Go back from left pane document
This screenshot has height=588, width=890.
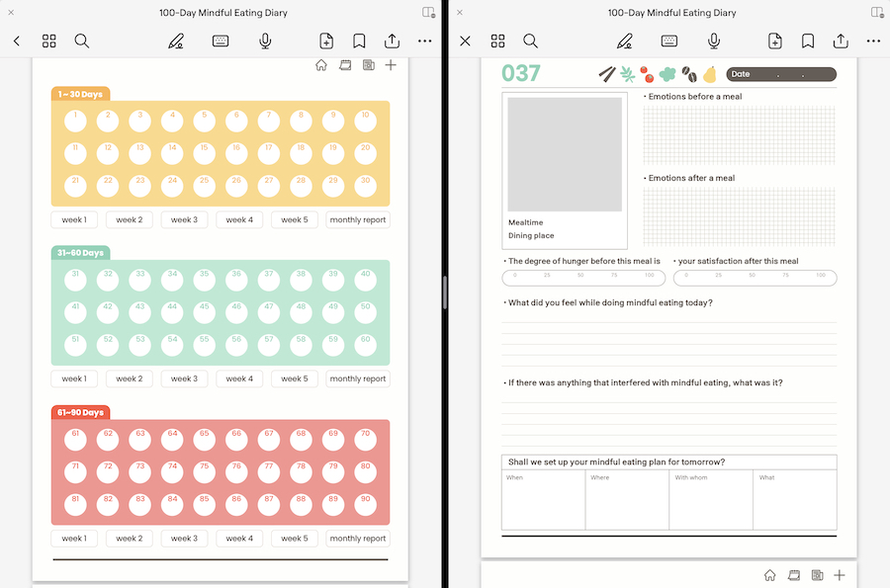click(17, 41)
